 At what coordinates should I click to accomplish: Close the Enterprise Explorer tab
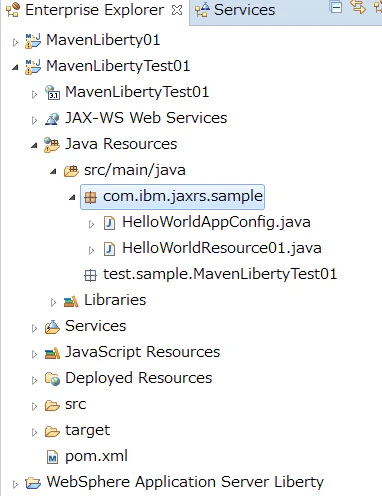pyautogui.click(x=177, y=10)
